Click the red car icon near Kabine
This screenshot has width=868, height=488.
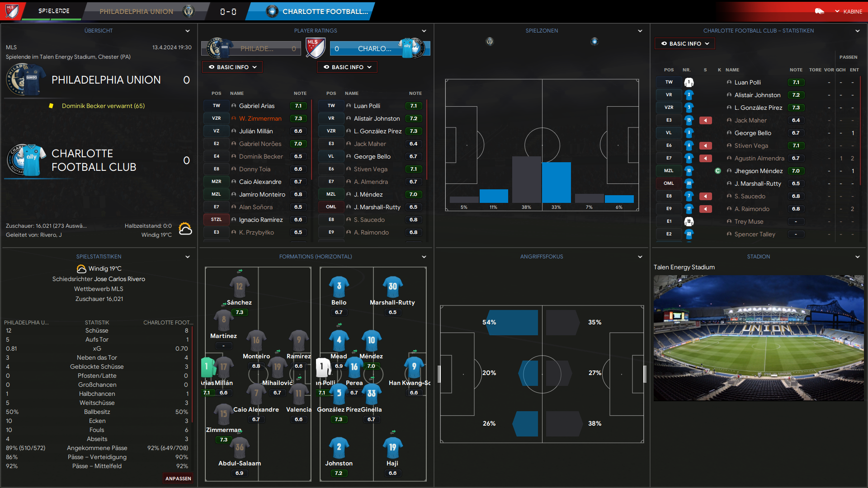pos(819,11)
